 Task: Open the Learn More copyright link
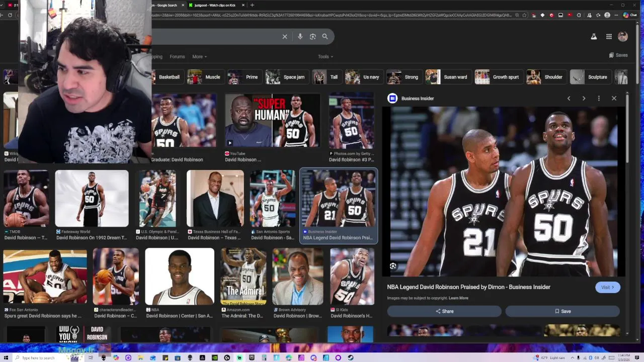(458, 298)
